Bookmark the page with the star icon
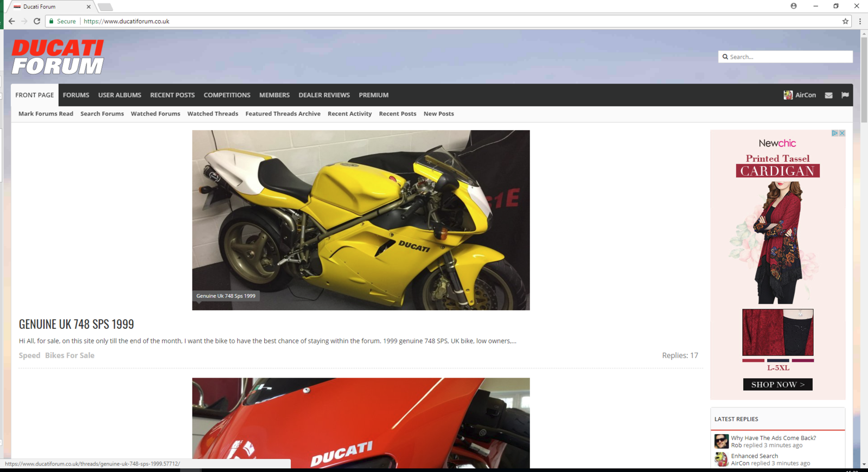The image size is (868, 472). point(845,21)
